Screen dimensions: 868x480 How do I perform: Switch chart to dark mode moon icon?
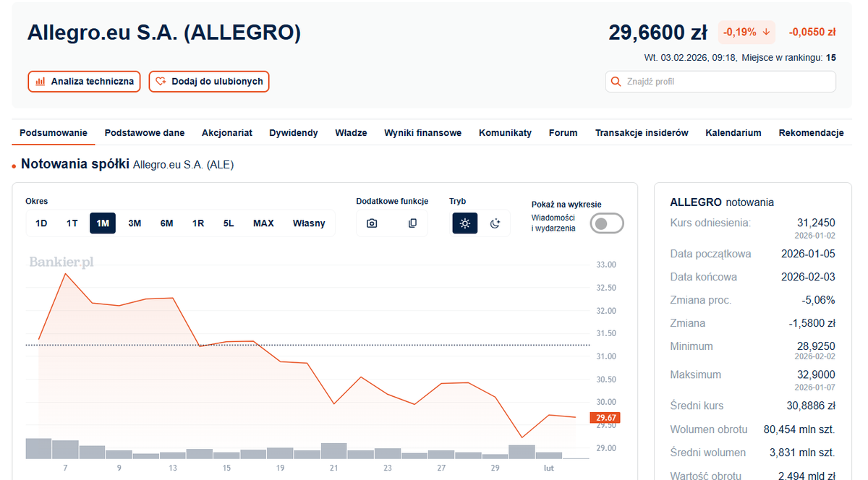coord(495,223)
